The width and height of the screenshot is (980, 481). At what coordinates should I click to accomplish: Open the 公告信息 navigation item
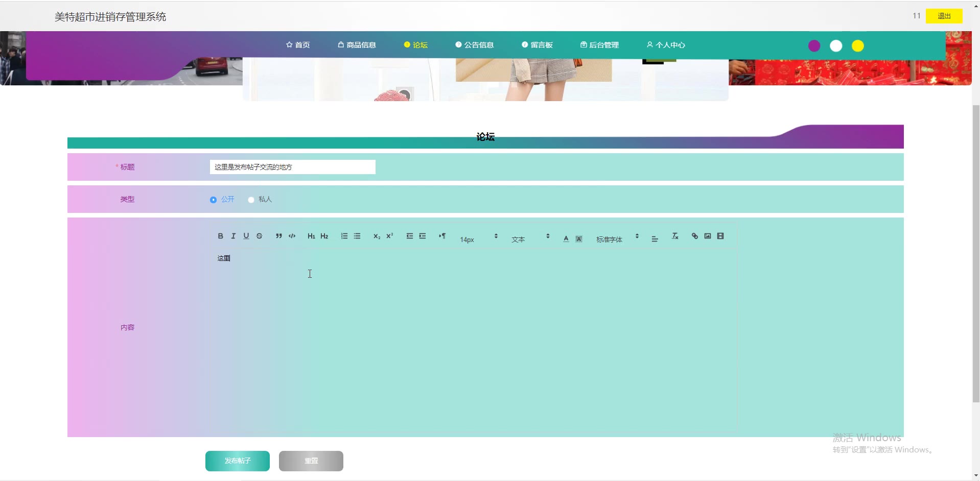pyautogui.click(x=474, y=45)
